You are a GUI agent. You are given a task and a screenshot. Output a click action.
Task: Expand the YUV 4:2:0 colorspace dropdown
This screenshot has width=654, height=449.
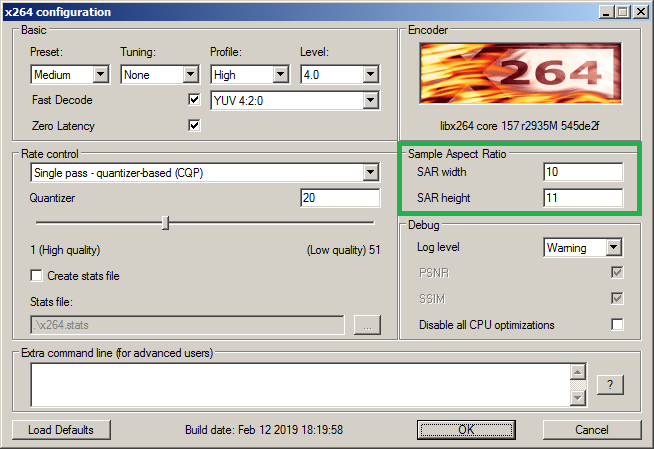pyautogui.click(x=295, y=100)
